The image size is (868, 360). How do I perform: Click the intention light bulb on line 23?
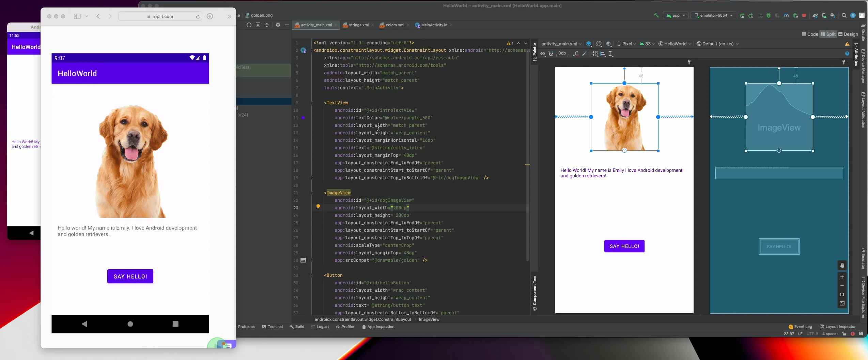tap(318, 207)
